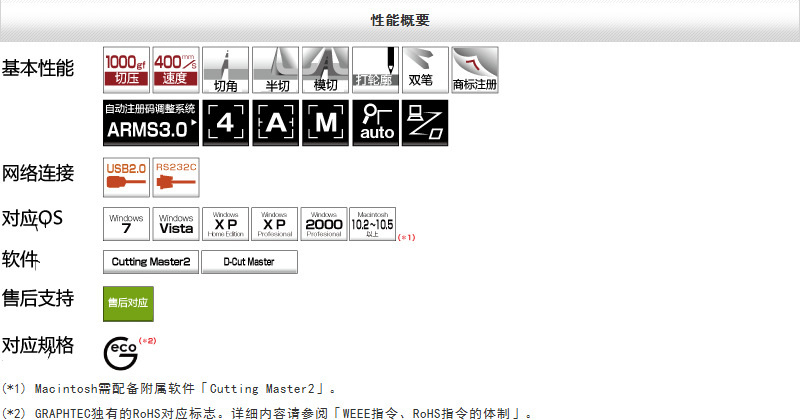Image resolution: width=800 pixels, height=420 pixels.
Task: Click the laptop-to-plotter link icon
Action: tap(425, 123)
